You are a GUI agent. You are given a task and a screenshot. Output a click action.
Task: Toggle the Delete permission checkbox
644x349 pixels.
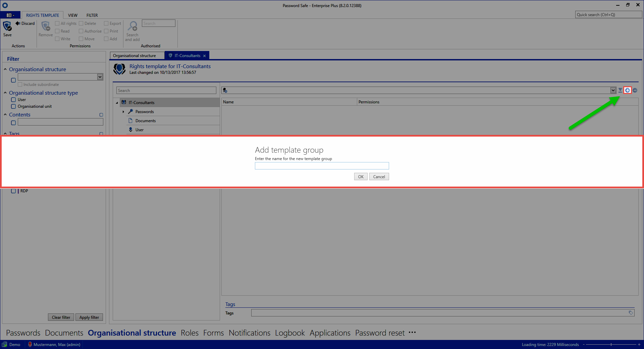(81, 23)
